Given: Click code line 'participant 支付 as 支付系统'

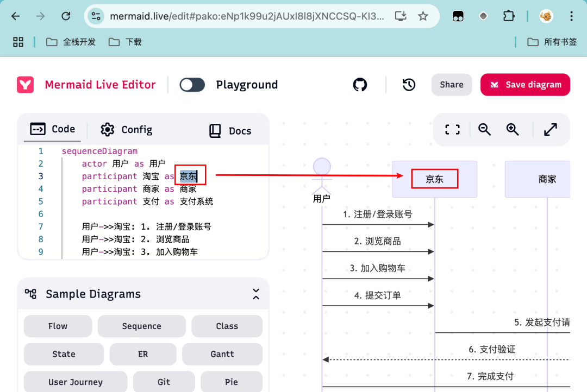Looking at the screenshot, I should (x=147, y=201).
